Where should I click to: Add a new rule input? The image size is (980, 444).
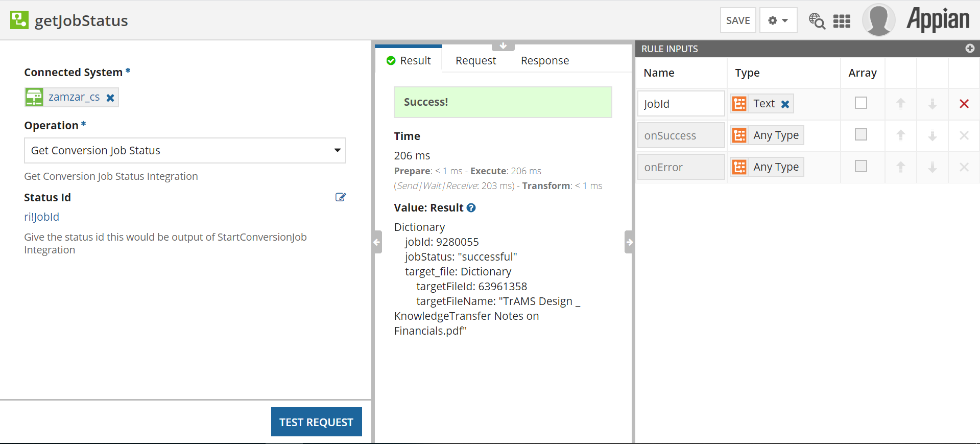tap(970, 49)
